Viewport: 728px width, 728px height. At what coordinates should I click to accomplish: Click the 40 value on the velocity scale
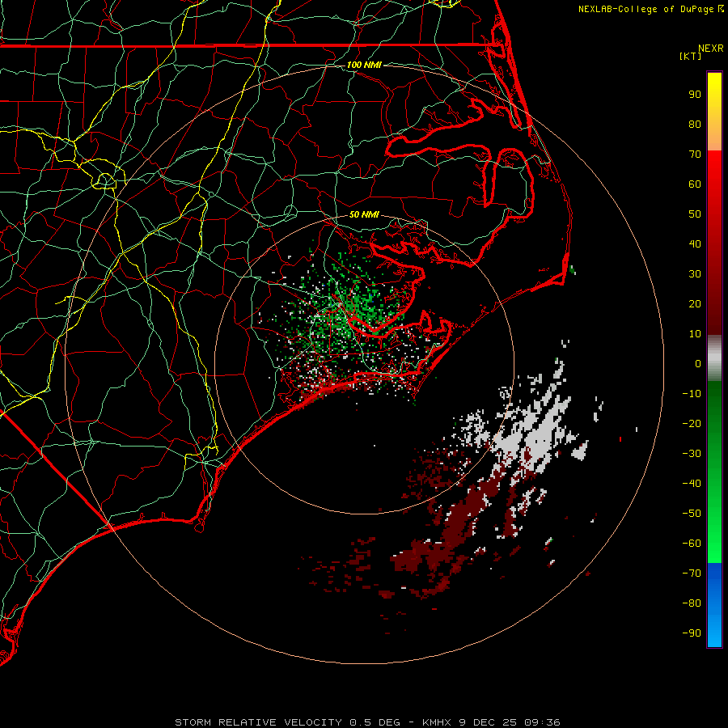pyautogui.click(x=695, y=244)
